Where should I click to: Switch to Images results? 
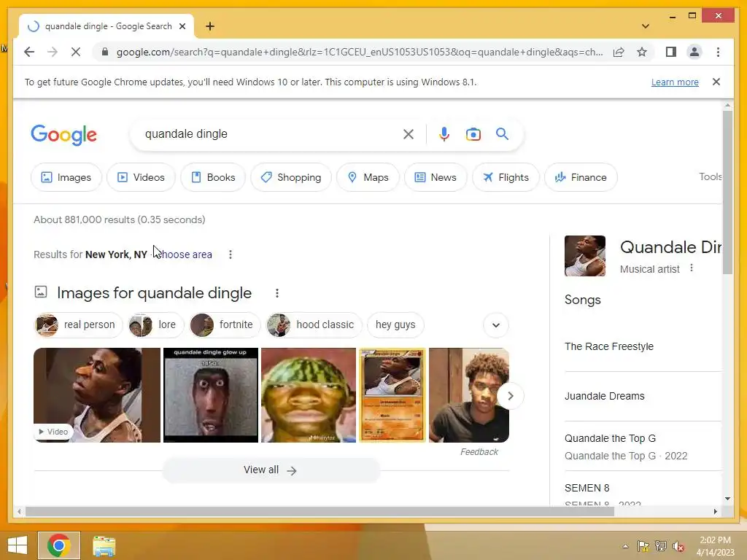pyautogui.click(x=66, y=177)
